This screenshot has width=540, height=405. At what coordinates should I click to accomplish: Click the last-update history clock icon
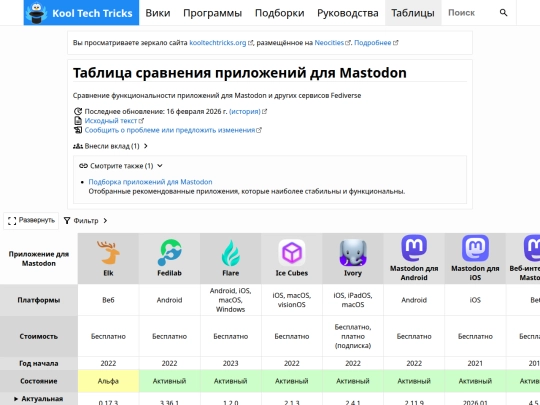tap(78, 111)
